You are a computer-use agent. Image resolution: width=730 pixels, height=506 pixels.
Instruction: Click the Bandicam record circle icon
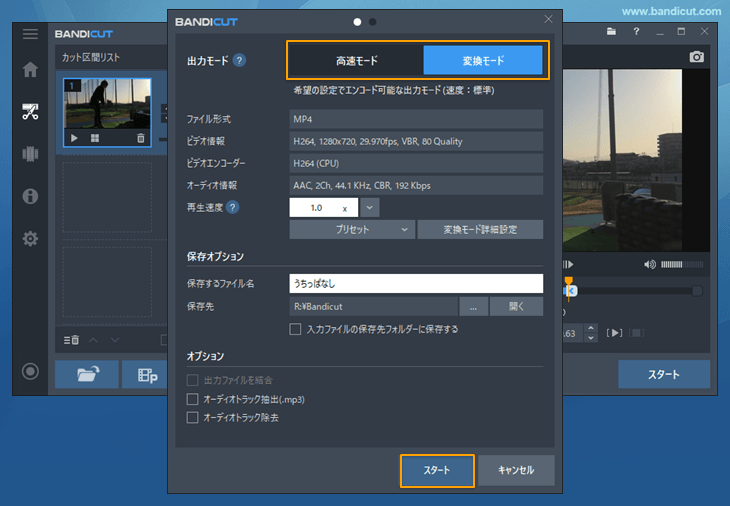coord(30,371)
